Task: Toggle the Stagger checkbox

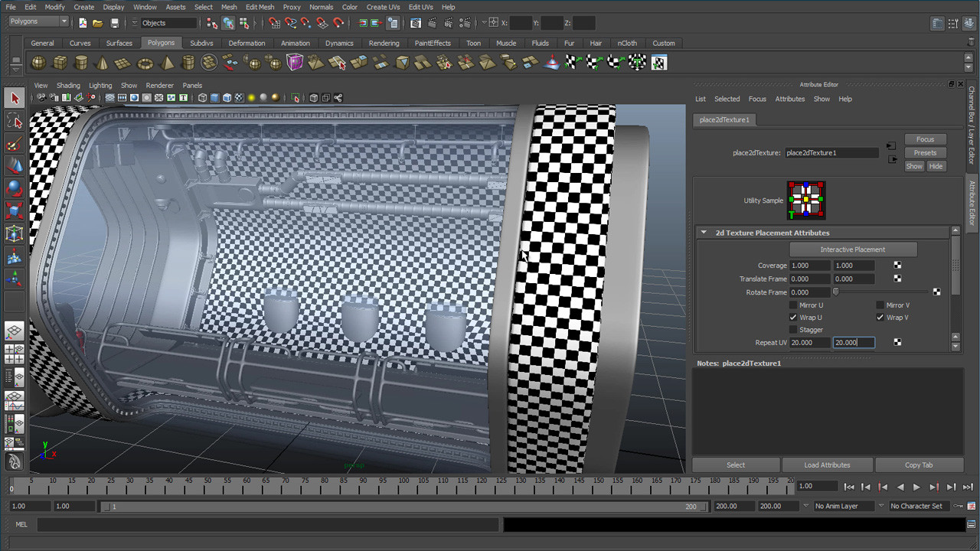Action: (x=793, y=330)
